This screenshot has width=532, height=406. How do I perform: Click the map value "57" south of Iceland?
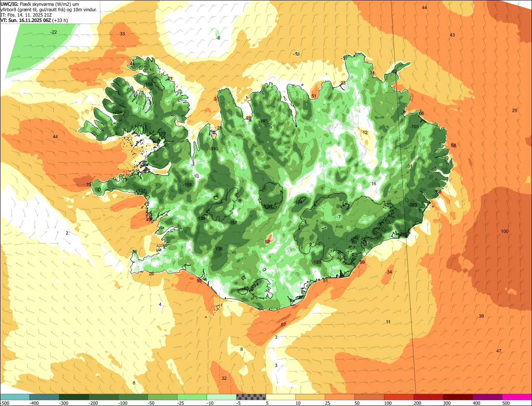(283, 325)
